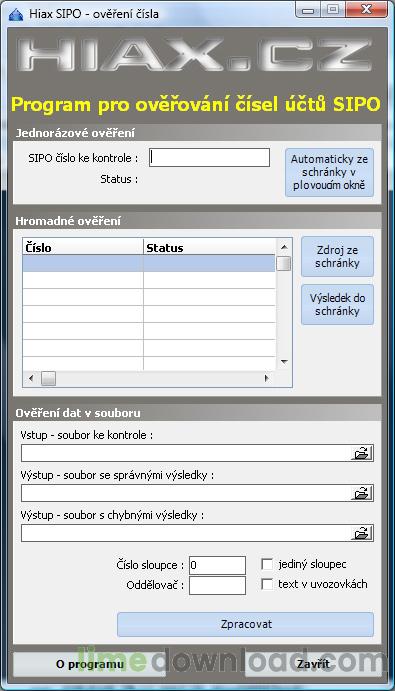This screenshot has height=691, width=395.
Task: Toggle the 'text v uvozovkách' checkbox
Action: pos(267,584)
